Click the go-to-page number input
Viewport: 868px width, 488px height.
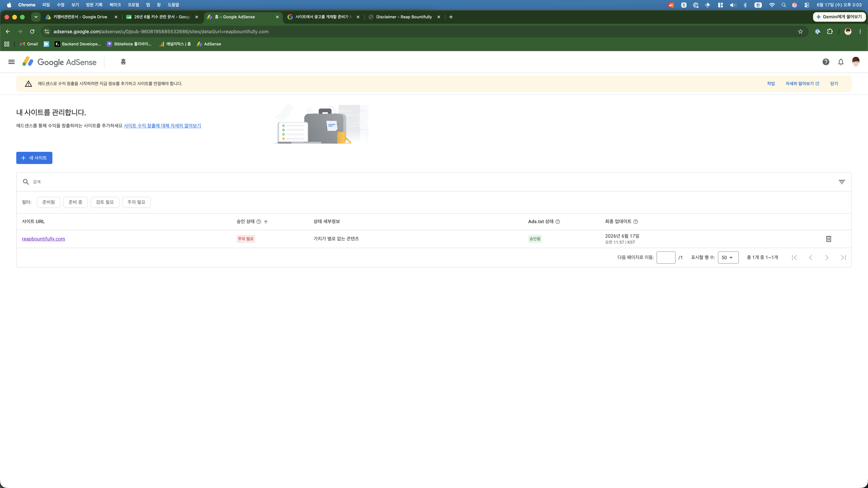666,258
